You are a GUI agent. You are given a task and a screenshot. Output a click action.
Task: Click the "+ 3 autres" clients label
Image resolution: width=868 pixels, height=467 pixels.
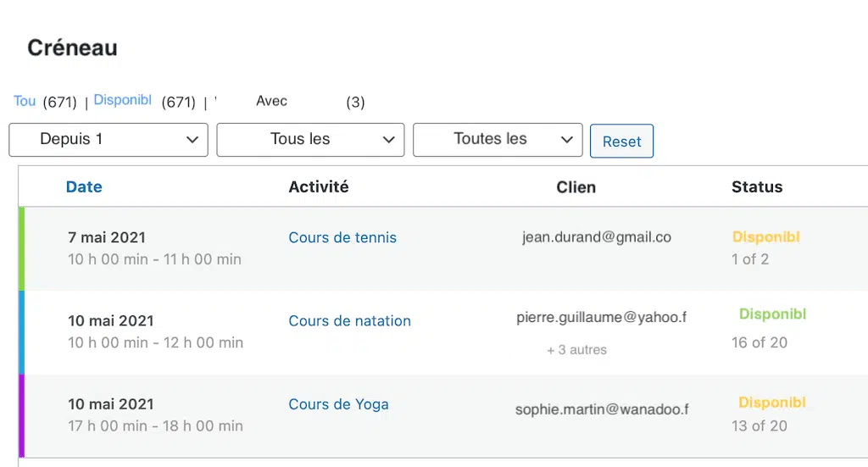click(576, 350)
